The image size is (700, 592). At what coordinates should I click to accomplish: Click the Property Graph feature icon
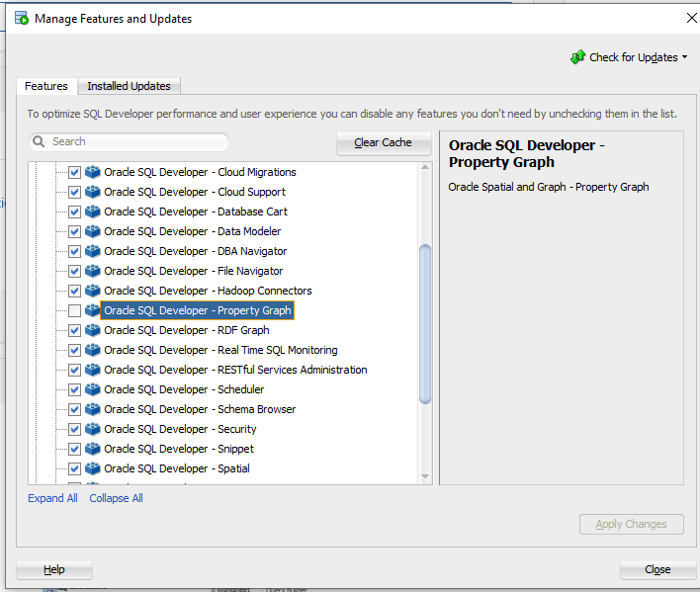pos(92,310)
